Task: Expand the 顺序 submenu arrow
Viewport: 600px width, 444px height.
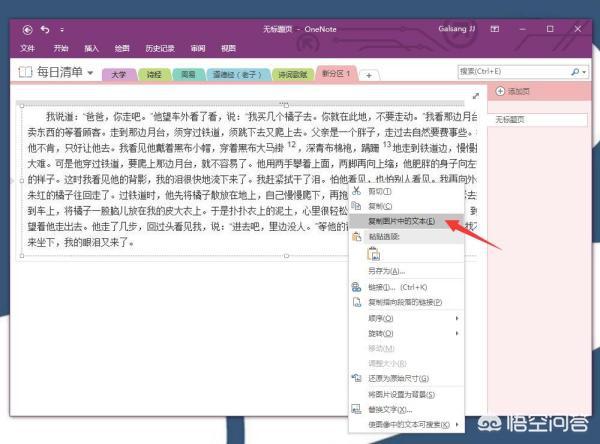Action: pos(457,318)
